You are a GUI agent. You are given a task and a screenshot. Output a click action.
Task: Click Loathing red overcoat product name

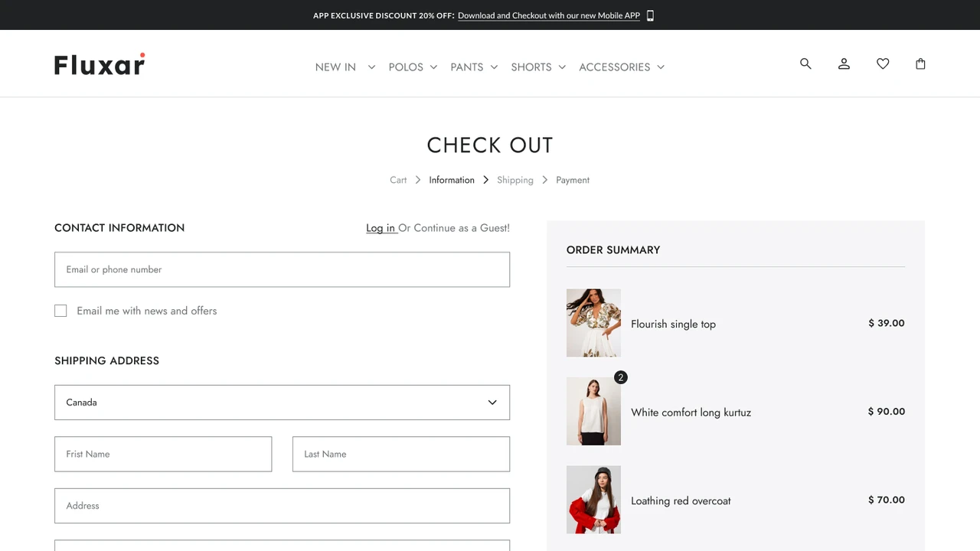point(681,500)
